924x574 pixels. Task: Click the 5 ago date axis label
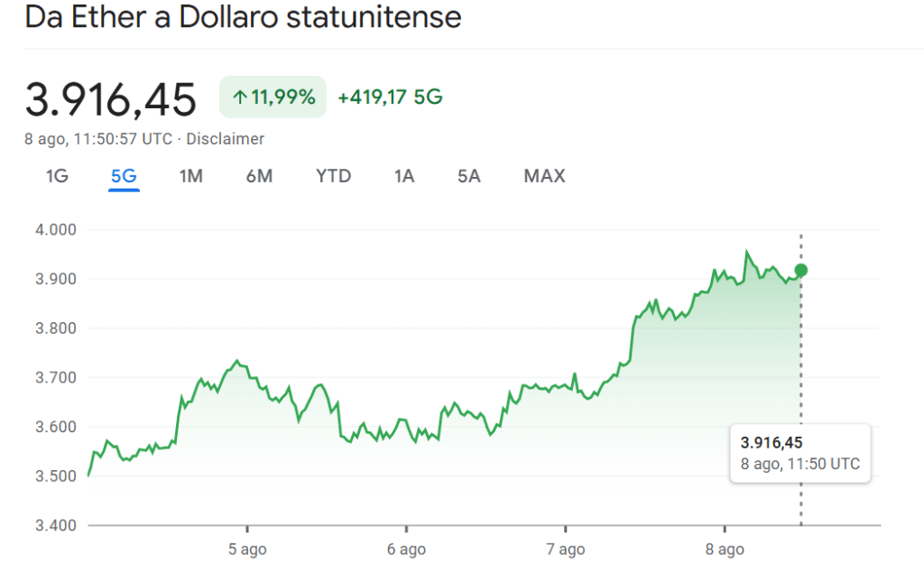246,550
